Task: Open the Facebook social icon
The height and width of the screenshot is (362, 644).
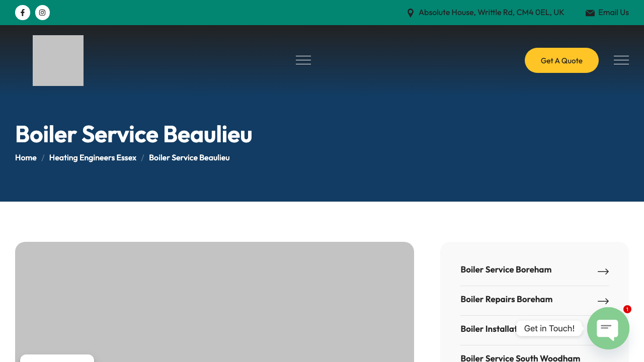Action: 23,13
